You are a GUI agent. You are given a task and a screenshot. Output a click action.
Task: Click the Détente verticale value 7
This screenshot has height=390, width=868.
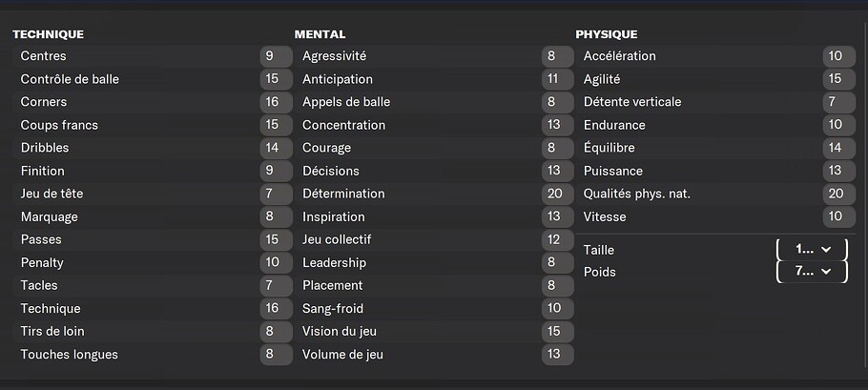(839, 102)
